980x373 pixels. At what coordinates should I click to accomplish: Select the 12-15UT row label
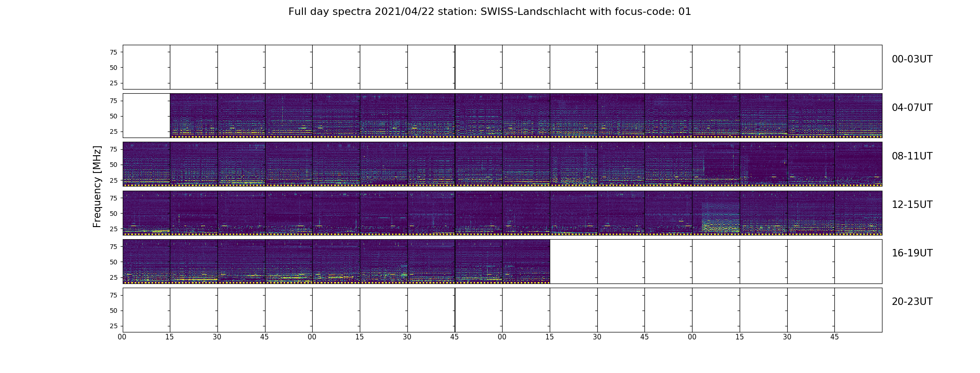point(912,205)
